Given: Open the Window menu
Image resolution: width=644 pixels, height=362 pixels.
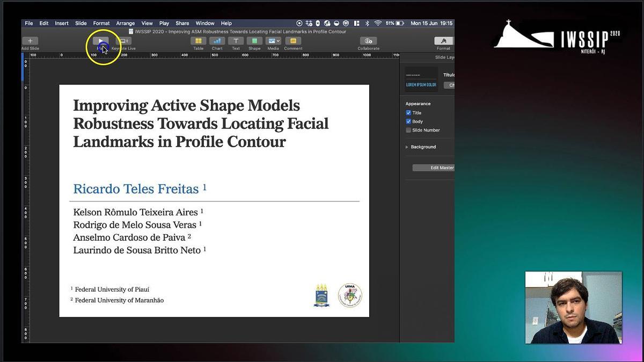Looking at the screenshot, I should coord(205,23).
